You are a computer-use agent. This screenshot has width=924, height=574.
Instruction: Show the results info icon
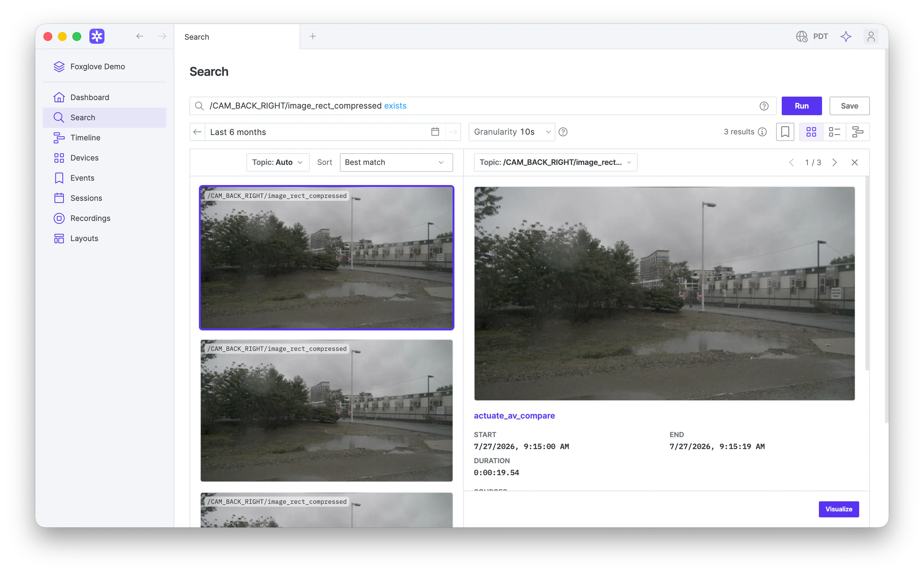coord(762,132)
